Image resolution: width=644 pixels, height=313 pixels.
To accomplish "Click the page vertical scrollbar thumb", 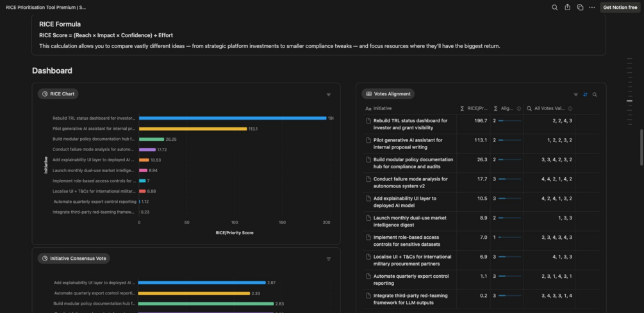I will (641, 148).
